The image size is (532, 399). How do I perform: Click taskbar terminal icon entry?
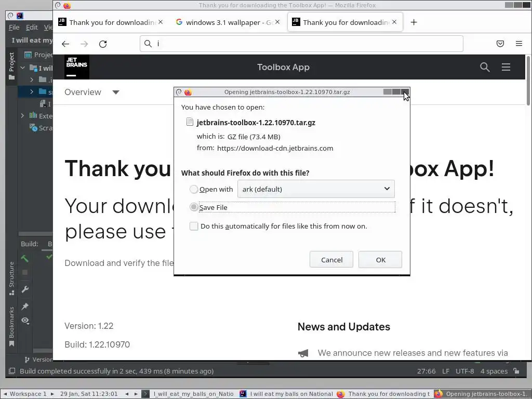click(145, 394)
